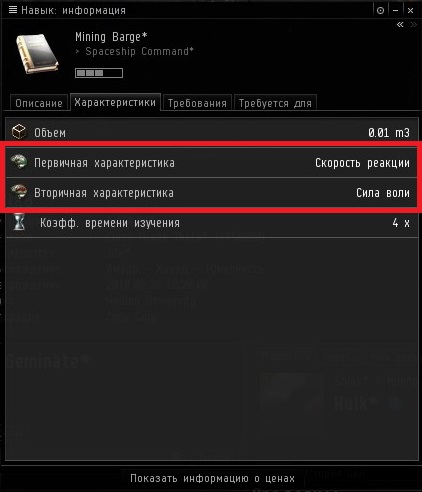Click the Spaceship Command group link

139,51
